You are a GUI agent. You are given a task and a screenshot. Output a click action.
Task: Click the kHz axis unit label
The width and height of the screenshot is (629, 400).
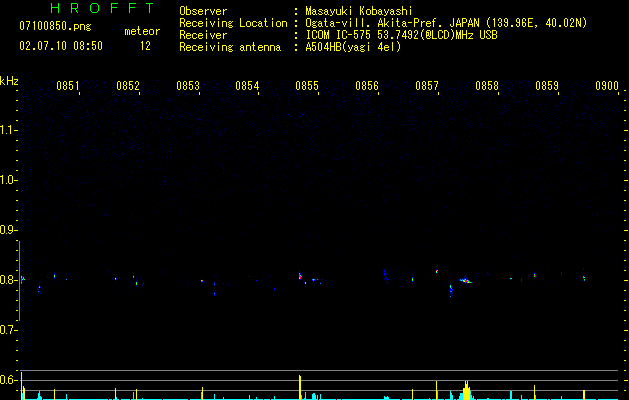click(x=9, y=81)
